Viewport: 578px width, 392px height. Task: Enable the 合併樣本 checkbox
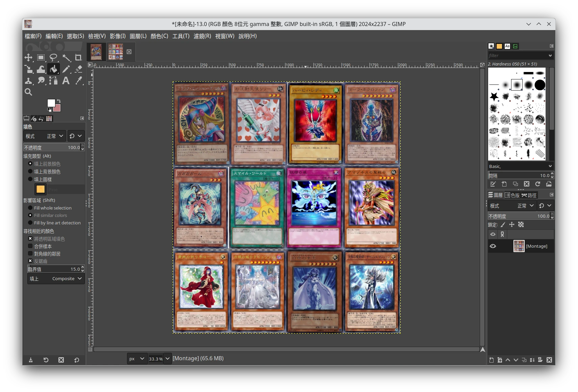pyautogui.click(x=30, y=246)
